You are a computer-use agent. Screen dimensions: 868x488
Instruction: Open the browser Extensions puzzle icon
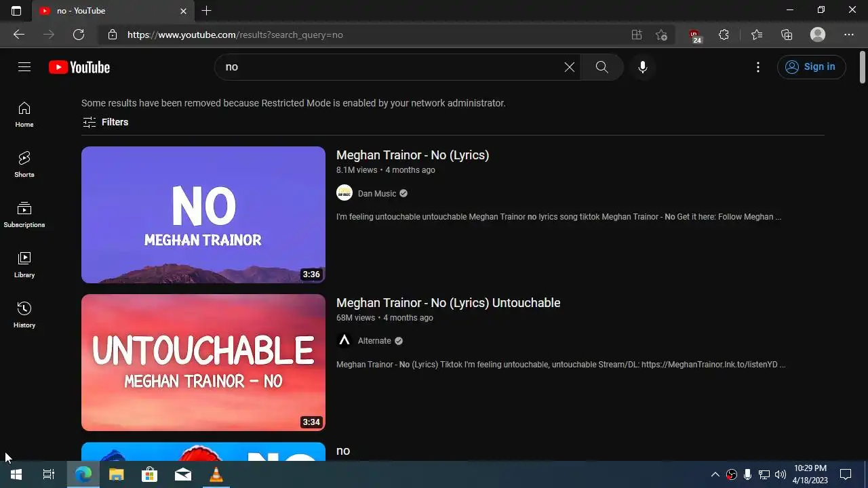click(x=724, y=35)
